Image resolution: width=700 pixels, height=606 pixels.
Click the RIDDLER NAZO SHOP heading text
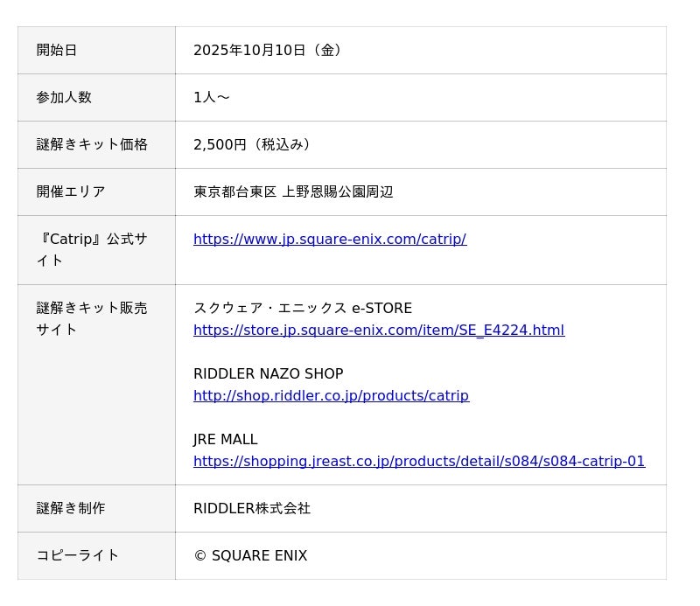tap(268, 373)
